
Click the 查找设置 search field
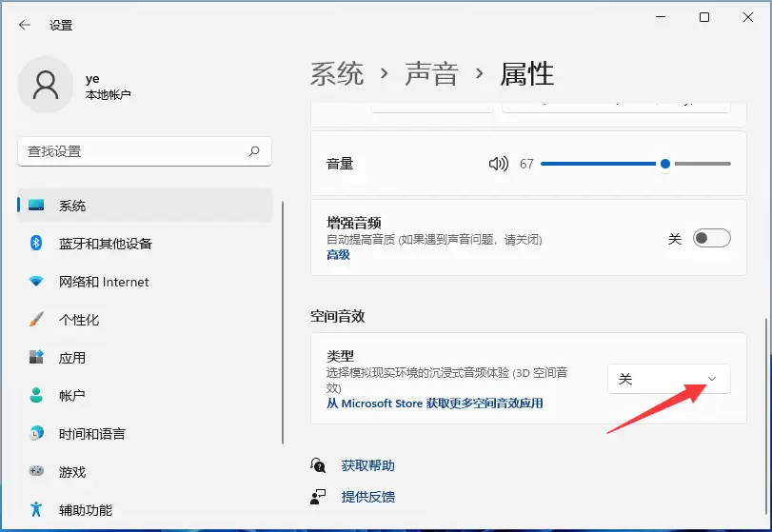(x=145, y=151)
